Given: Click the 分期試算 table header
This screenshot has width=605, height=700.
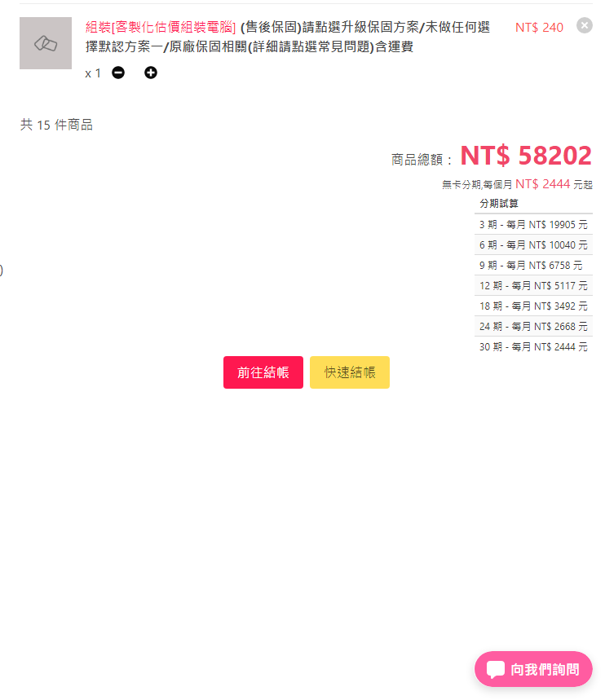Looking at the screenshot, I should (x=499, y=204).
